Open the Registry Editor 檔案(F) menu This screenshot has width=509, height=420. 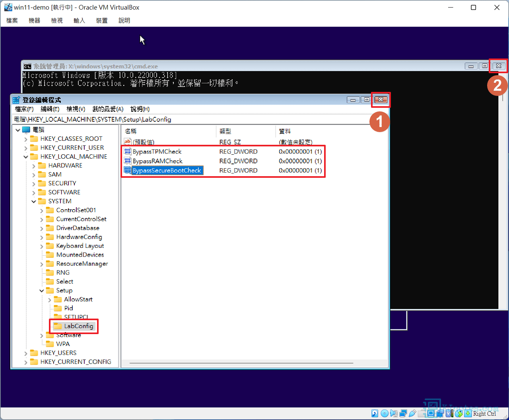[x=24, y=109]
